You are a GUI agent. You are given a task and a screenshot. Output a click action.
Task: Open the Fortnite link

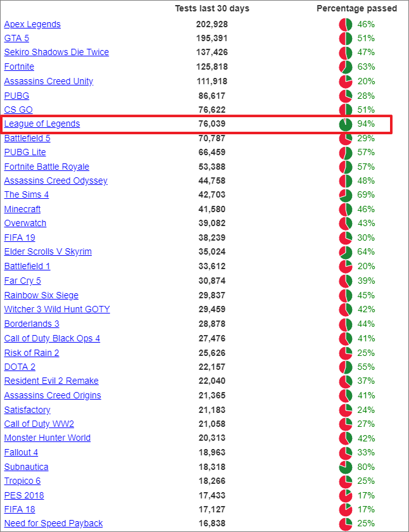19,67
